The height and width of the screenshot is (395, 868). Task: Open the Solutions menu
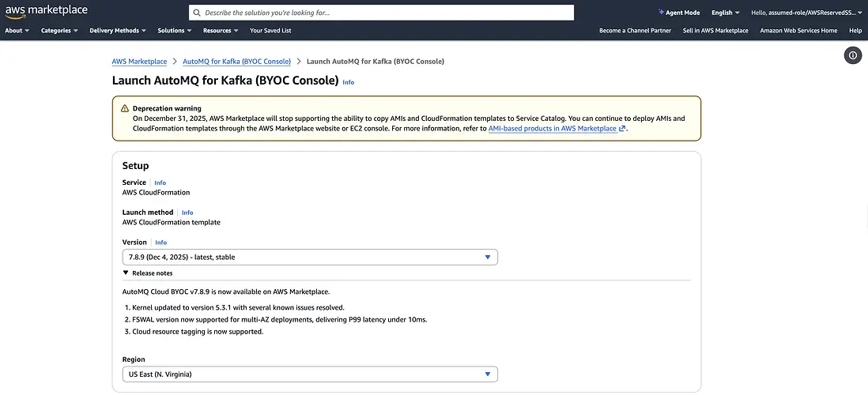pos(175,31)
